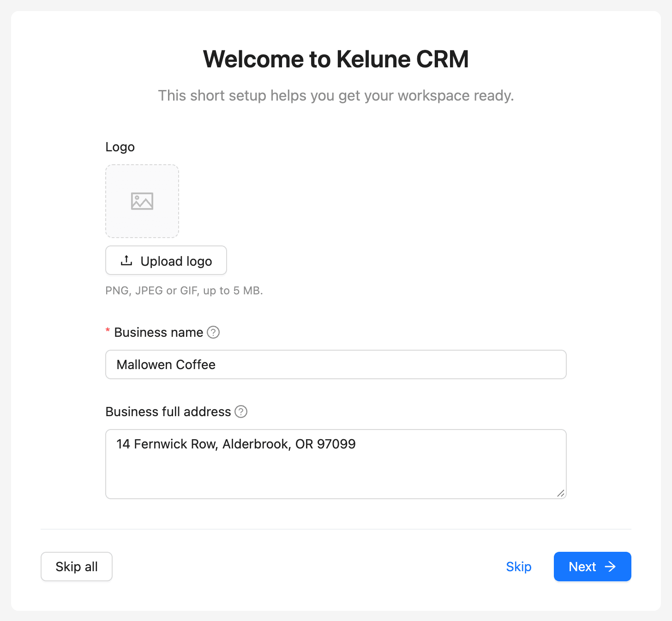The height and width of the screenshot is (621, 672).
Task: Proceed with the Next button
Action: tap(593, 567)
